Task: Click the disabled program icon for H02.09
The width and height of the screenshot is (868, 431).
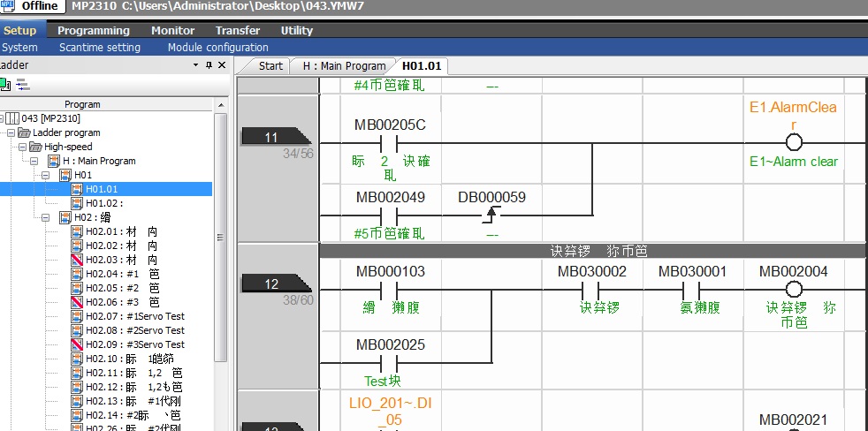Action: pyautogui.click(x=77, y=344)
